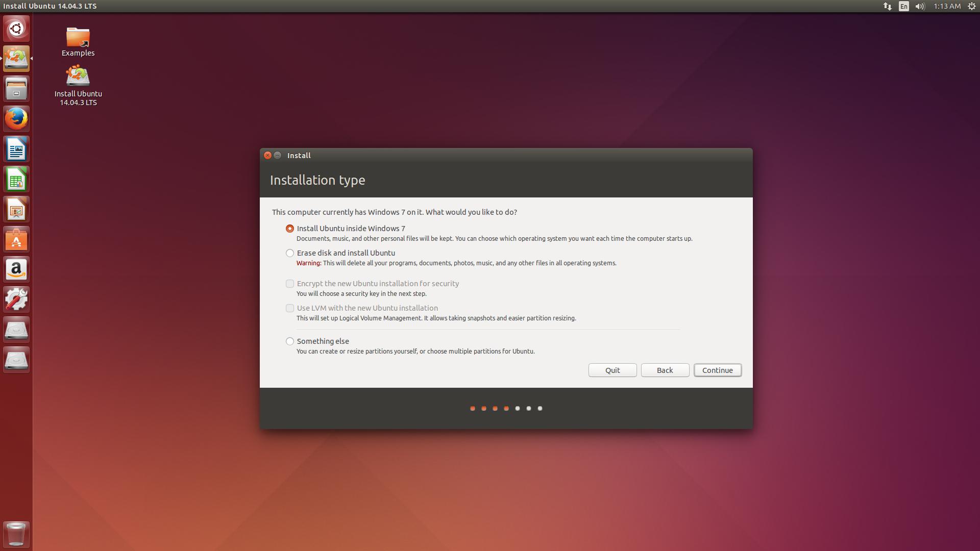The height and width of the screenshot is (551, 980).
Task: Click the Logical Volume Management description text
Action: [436, 318]
